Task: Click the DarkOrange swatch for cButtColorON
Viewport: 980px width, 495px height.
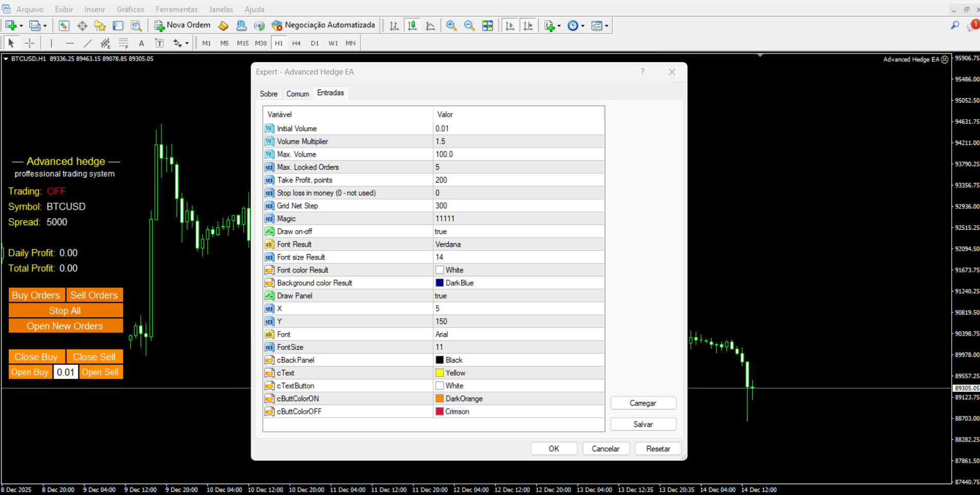Action: [x=440, y=398]
